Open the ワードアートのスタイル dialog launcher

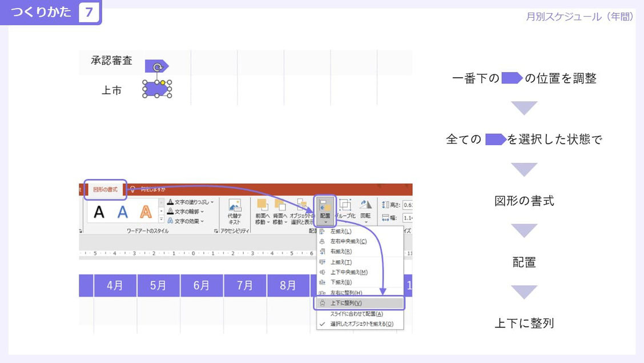pyautogui.click(x=216, y=231)
